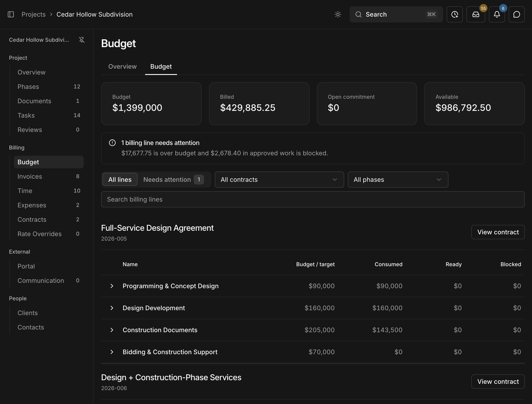Open Reviews in the sidebar

click(x=49, y=130)
